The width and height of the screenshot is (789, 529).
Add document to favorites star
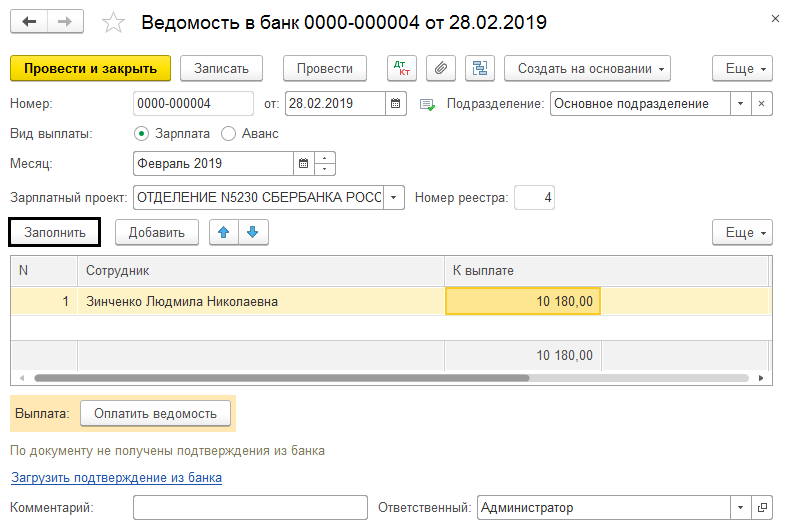click(115, 22)
